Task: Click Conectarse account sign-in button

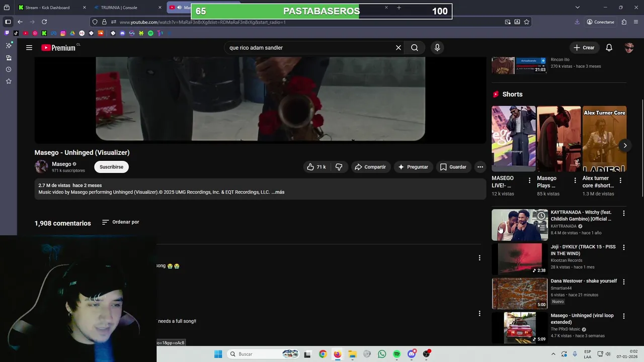Action: click(601, 22)
